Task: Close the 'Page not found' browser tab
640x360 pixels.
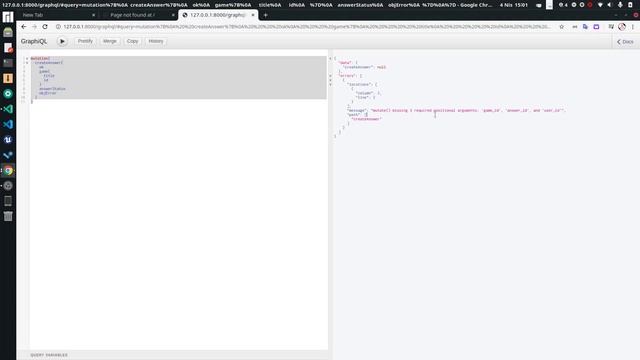Action: tap(173, 15)
